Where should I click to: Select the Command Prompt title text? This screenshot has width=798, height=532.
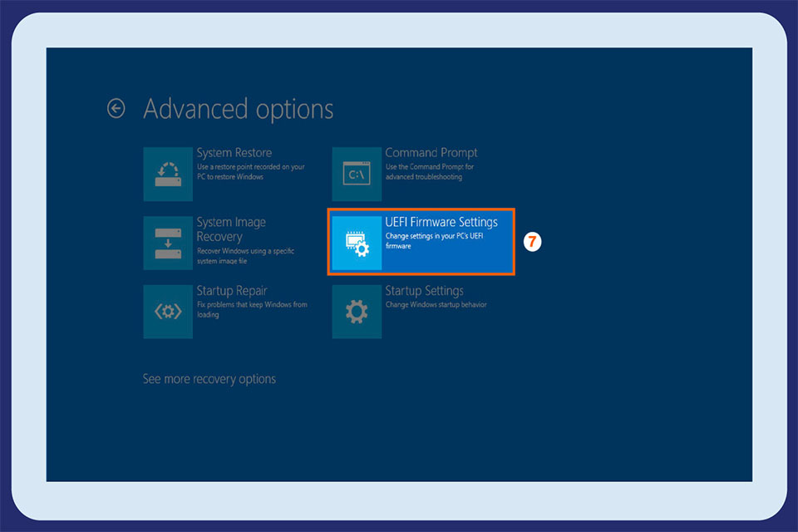click(431, 153)
